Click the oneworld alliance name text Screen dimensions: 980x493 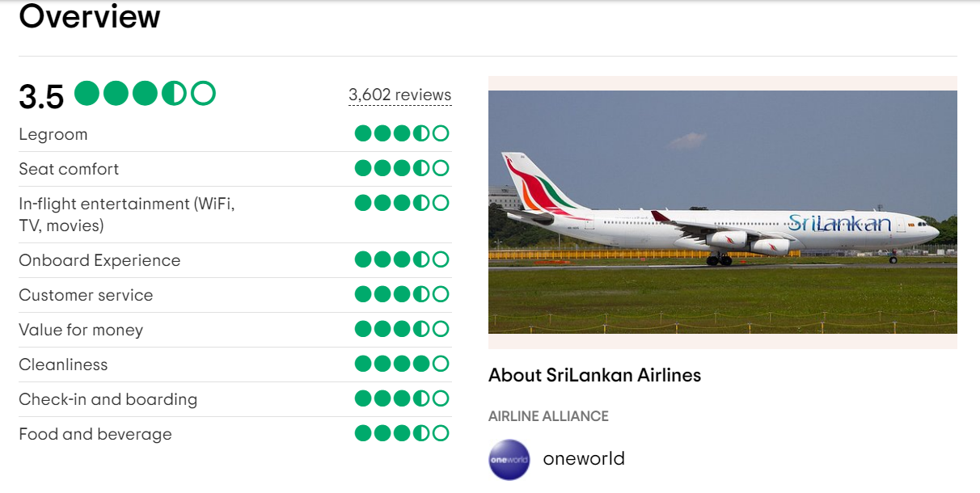584,459
